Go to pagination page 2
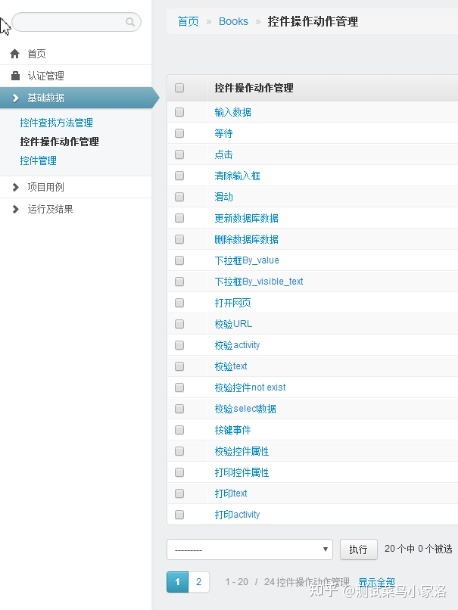The image size is (458, 610). pos(199,582)
